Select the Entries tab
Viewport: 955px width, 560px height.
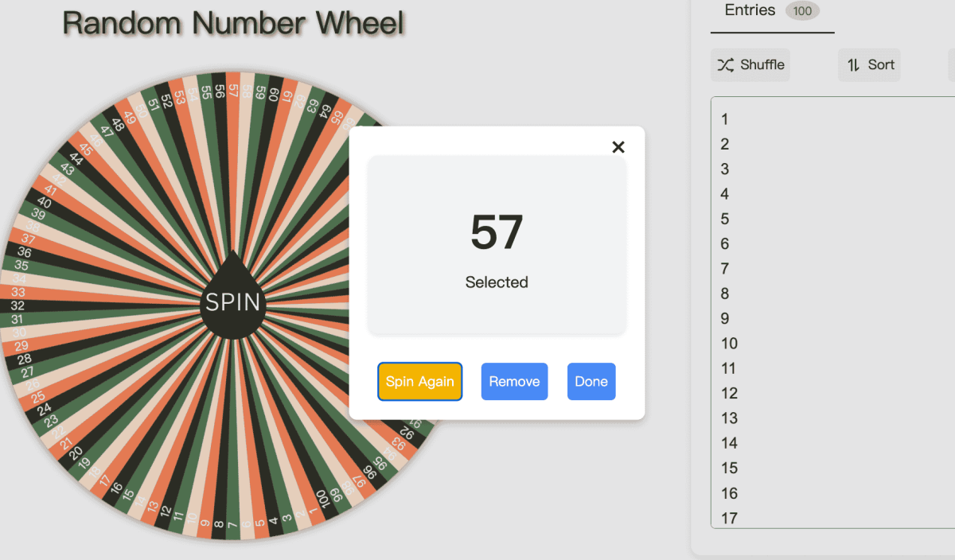pyautogui.click(x=749, y=10)
